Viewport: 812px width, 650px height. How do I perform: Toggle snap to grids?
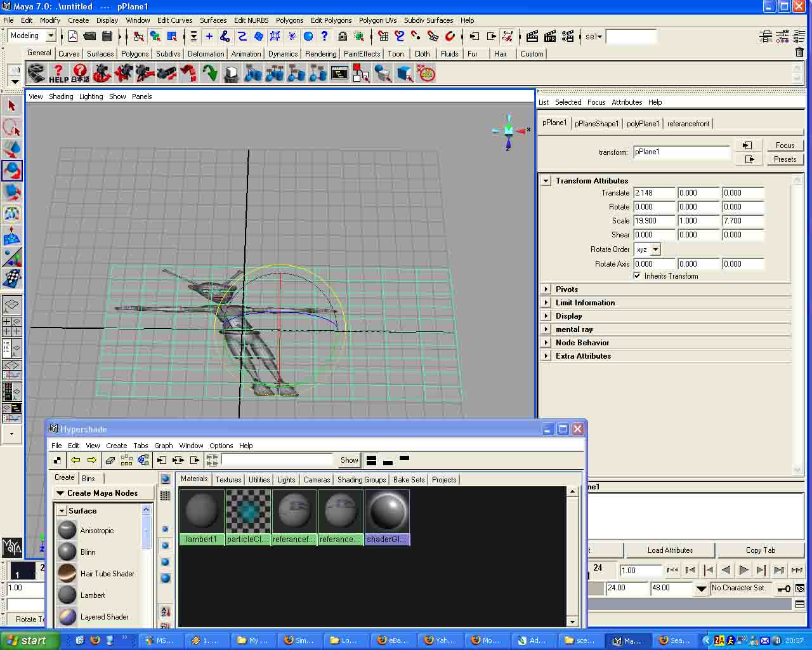pyautogui.click(x=383, y=36)
